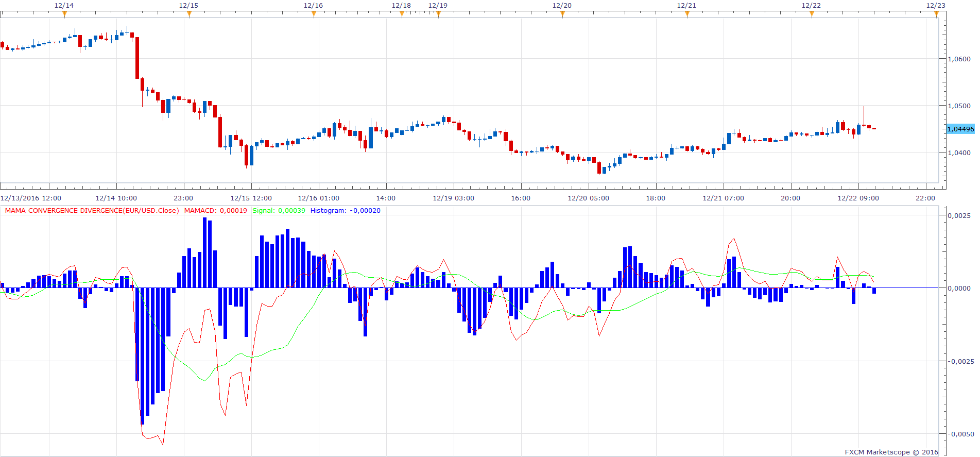The height and width of the screenshot is (457, 980).
Task: Click the 0,0000 indicator axis label
Action: (x=959, y=289)
